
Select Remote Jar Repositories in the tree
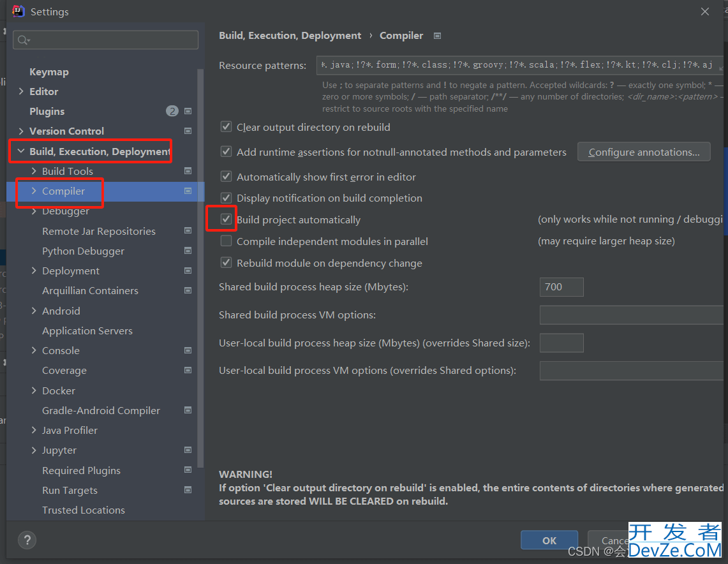pyautogui.click(x=99, y=231)
